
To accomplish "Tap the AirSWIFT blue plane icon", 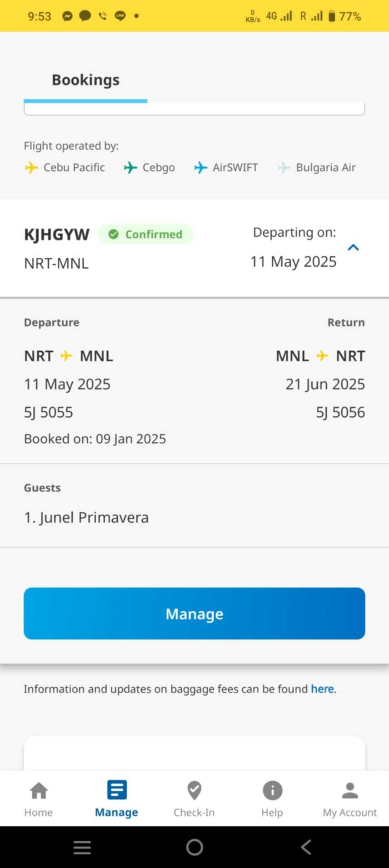I will [200, 168].
